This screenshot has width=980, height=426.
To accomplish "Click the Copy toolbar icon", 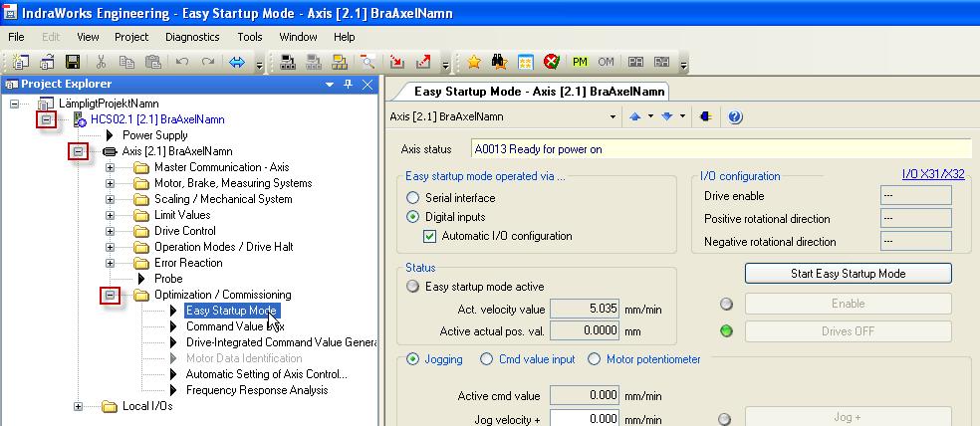I will pyautogui.click(x=126, y=62).
